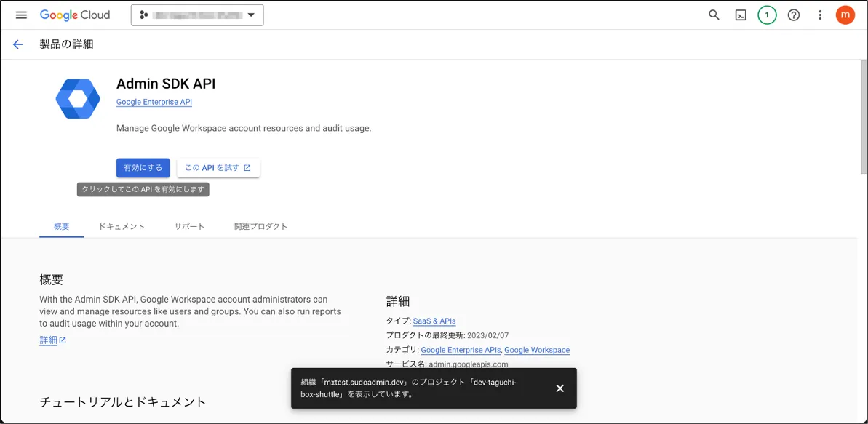Open the notifications badge showing 1

click(767, 15)
